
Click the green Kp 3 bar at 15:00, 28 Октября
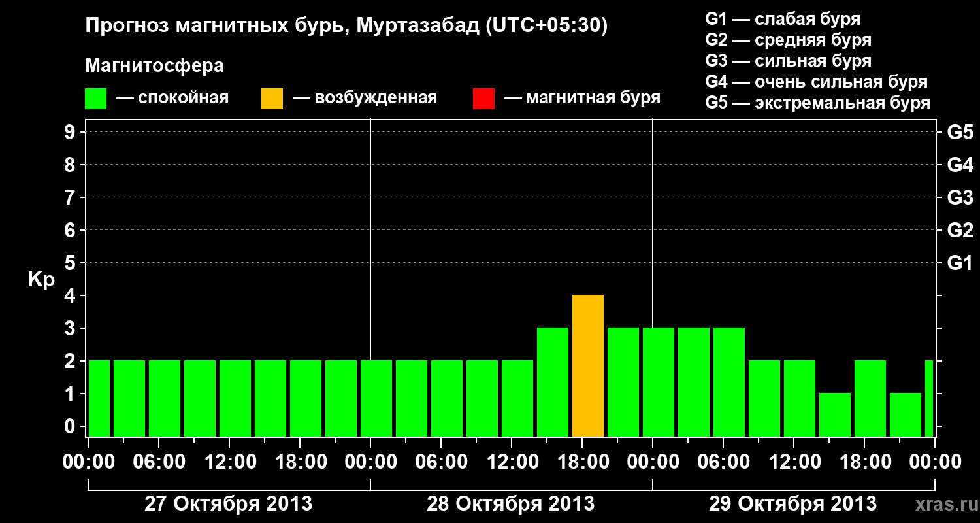(x=553, y=382)
